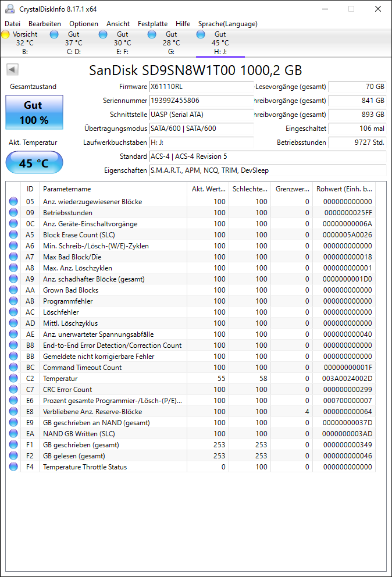Click the Standard ACS-4 field
The width and height of the screenshot is (392, 577).
point(268,156)
